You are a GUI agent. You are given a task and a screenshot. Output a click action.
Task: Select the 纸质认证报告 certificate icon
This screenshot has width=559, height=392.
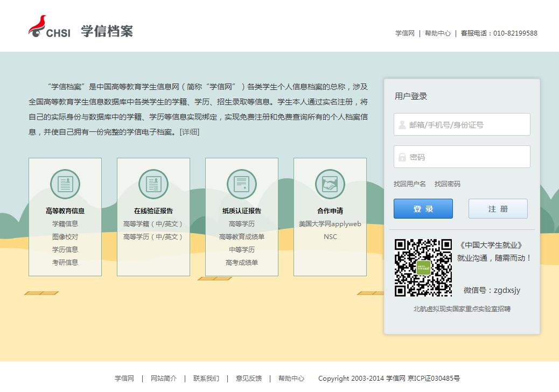[242, 184]
